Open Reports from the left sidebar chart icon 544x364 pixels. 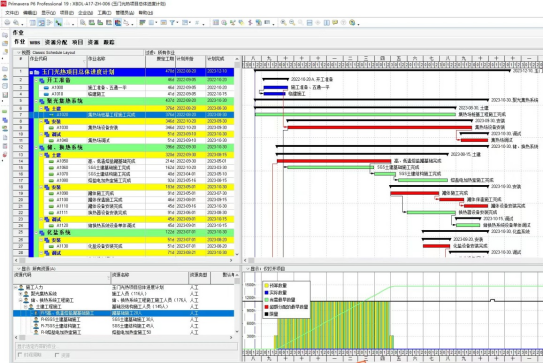(x=5, y=95)
